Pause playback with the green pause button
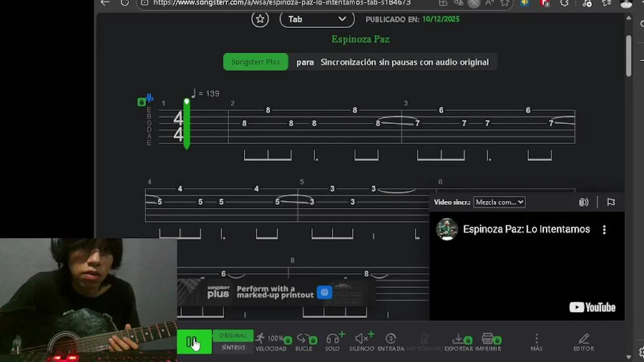The width and height of the screenshot is (644, 362). pos(194,342)
